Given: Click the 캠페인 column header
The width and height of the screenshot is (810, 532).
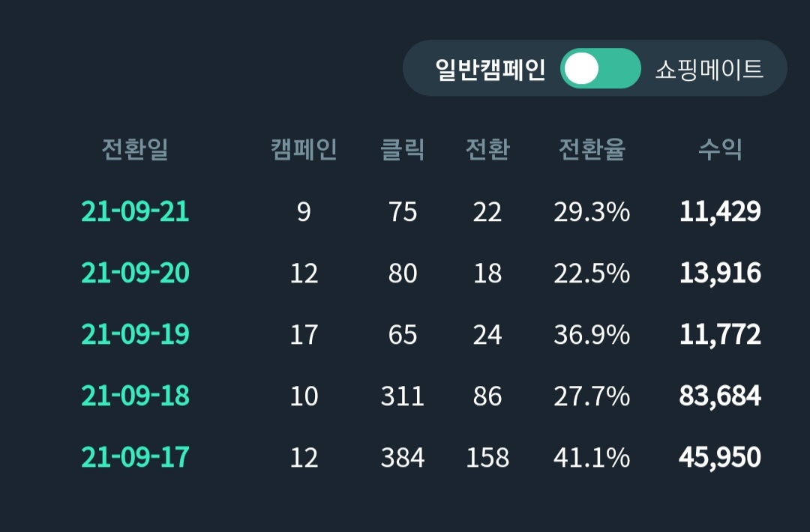Looking at the screenshot, I should pos(304,150).
